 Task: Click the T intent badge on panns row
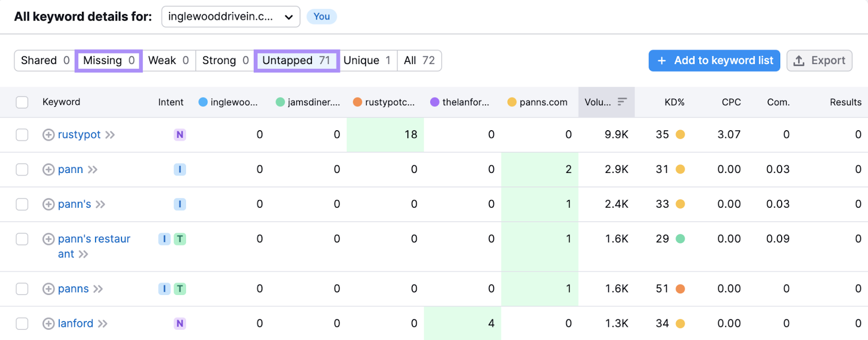pyautogui.click(x=180, y=289)
